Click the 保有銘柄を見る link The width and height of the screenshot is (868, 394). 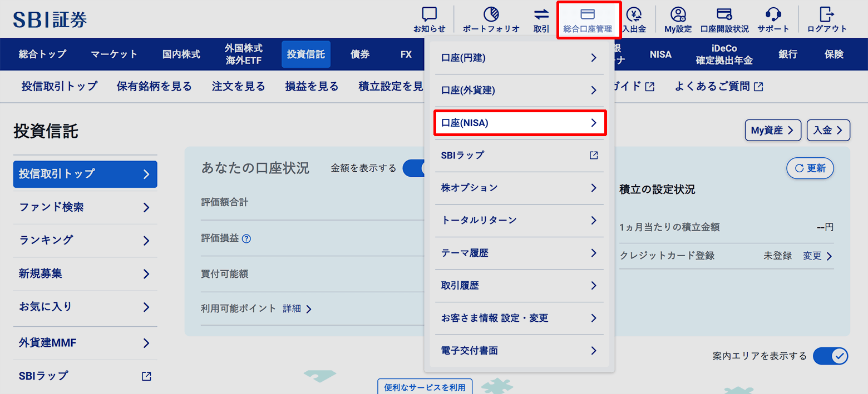click(154, 86)
